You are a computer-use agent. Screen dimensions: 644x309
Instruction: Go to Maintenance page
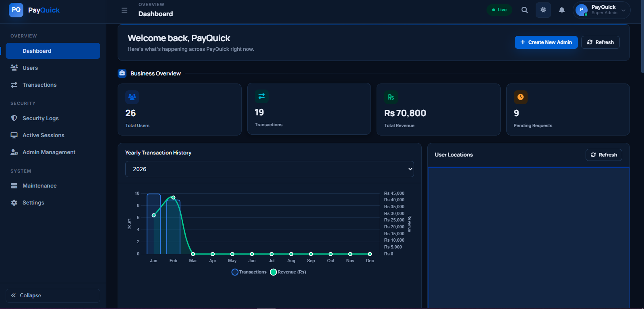pyautogui.click(x=53, y=186)
